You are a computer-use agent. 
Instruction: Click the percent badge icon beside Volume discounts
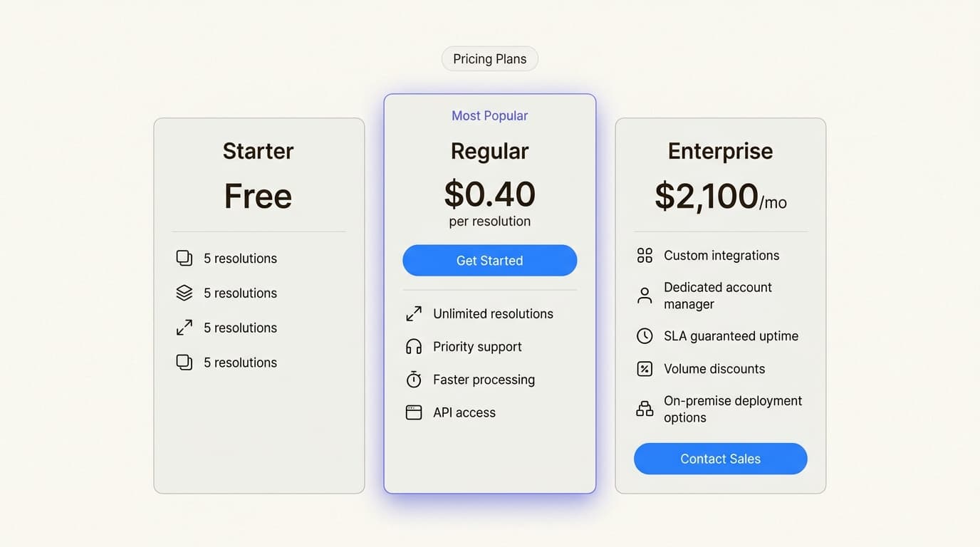tap(645, 369)
